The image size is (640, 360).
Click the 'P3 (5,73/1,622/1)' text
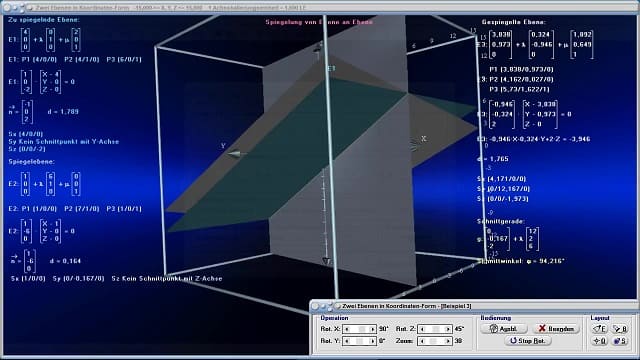coord(519,89)
